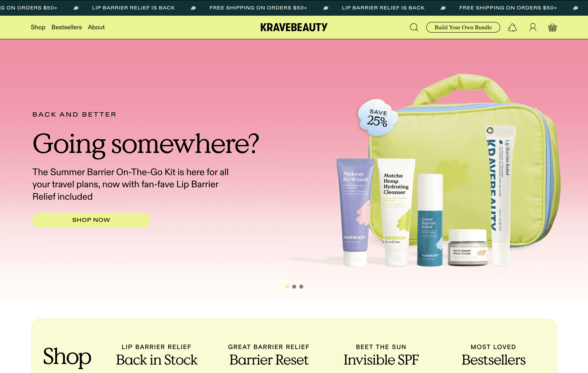Click the Save 25% badge
Image resolution: width=588 pixels, height=373 pixels.
pos(378,118)
